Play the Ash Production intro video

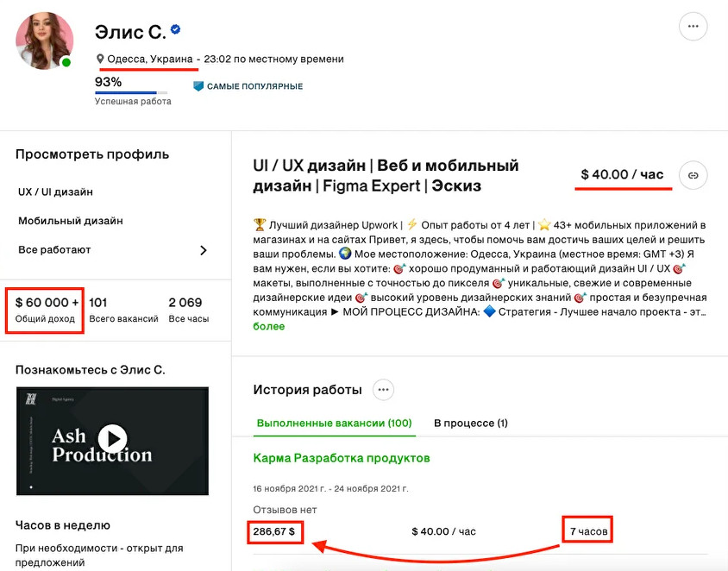click(x=112, y=438)
